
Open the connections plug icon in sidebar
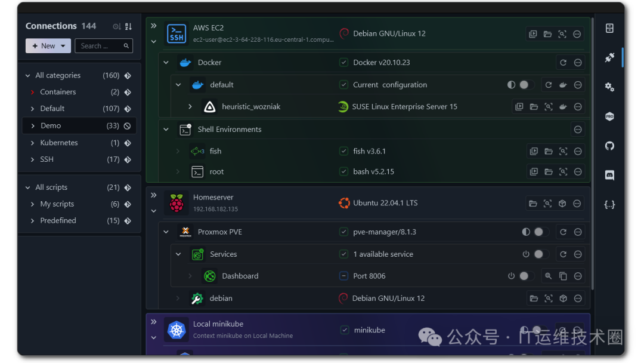point(609,57)
